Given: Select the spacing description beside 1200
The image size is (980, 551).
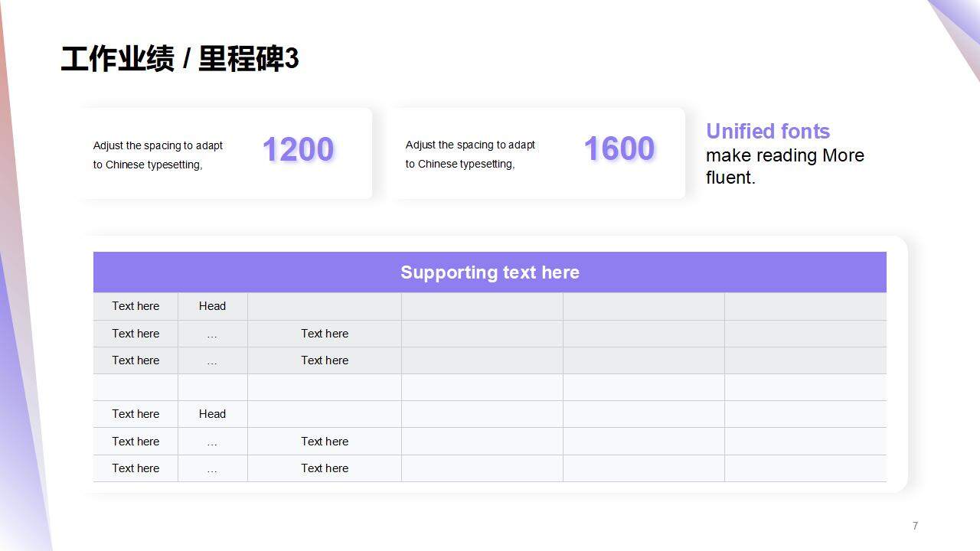Looking at the screenshot, I should pyautogui.click(x=158, y=155).
